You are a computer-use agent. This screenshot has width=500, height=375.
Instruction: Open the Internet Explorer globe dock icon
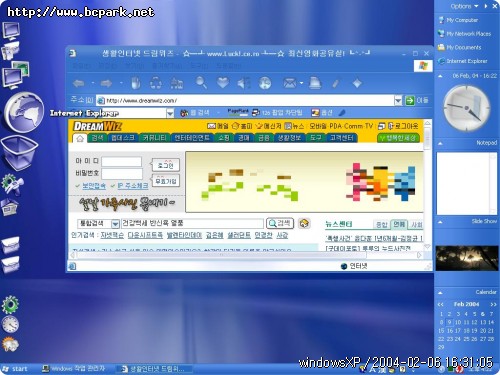tap(24, 113)
